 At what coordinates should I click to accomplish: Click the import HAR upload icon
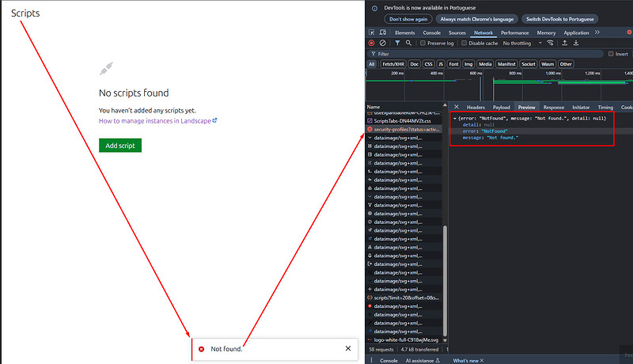565,43
